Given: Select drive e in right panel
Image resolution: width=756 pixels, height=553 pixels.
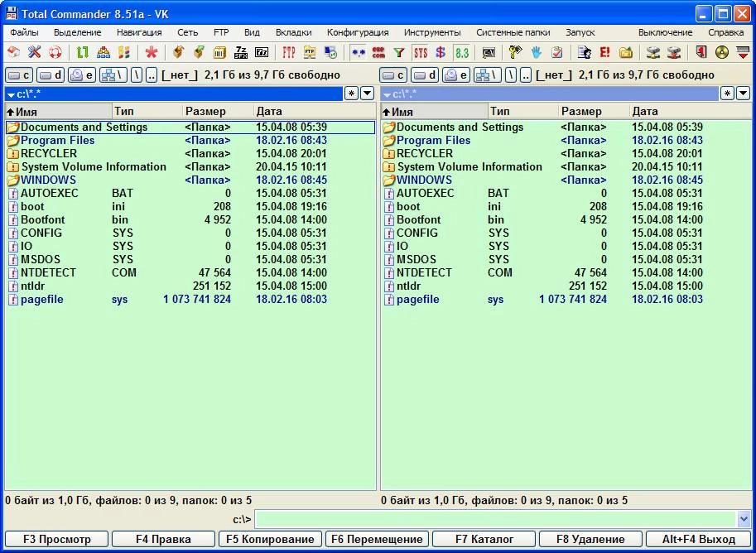Looking at the screenshot, I should pos(456,75).
